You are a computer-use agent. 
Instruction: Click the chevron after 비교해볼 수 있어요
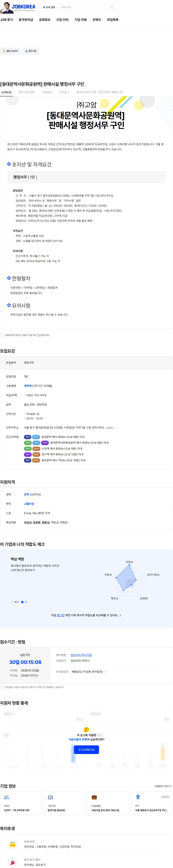tap(120, 615)
